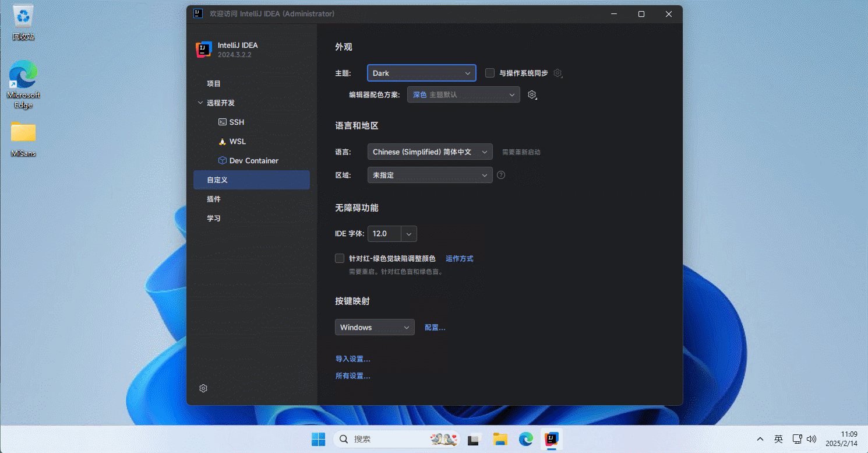Expand the Windows keymap dropdown
The width and height of the screenshot is (868, 453).
(375, 327)
